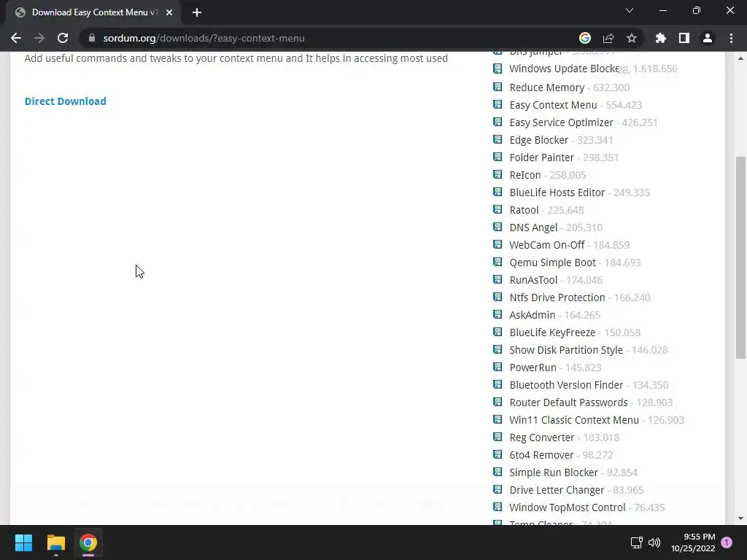Image resolution: width=747 pixels, height=560 pixels.
Task: Click the Direct Download link
Action: click(x=65, y=101)
